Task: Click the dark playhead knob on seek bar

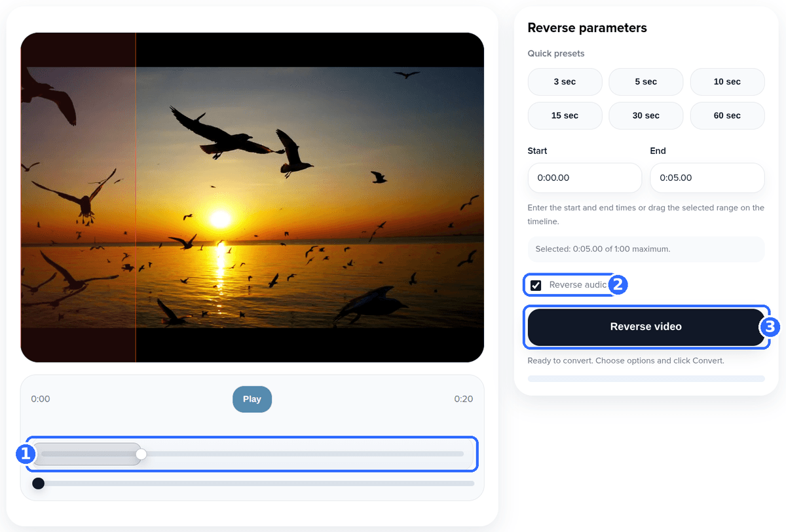Action: point(39,484)
